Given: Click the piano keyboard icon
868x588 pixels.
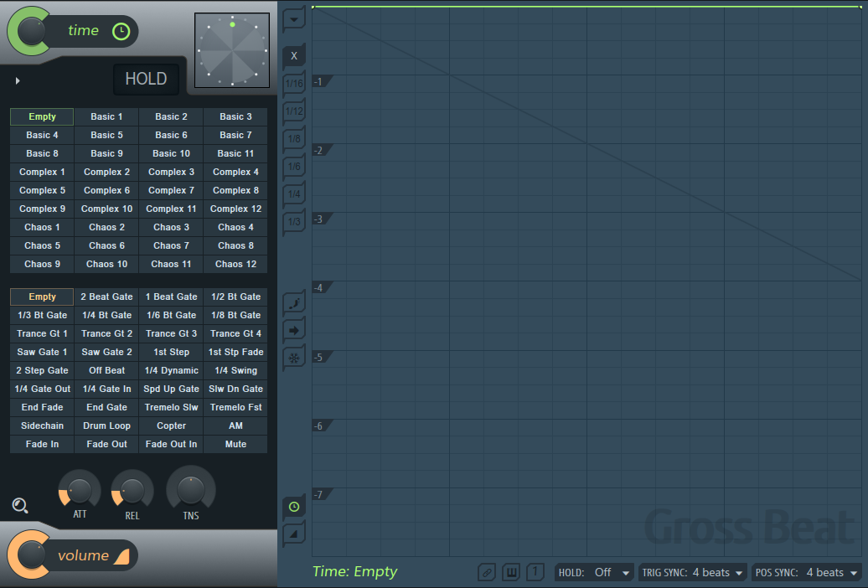Looking at the screenshot, I should coord(511,572).
